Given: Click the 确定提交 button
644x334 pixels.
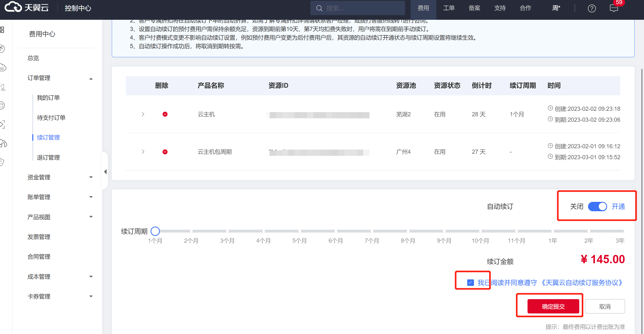Looking at the screenshot, I should point(553,306).
